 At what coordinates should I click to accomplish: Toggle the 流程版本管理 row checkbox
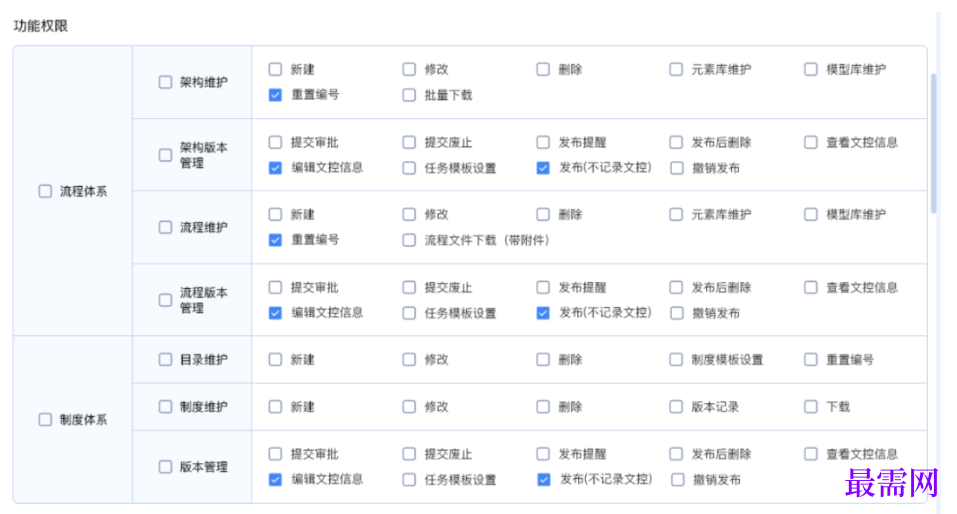(165, 300)
